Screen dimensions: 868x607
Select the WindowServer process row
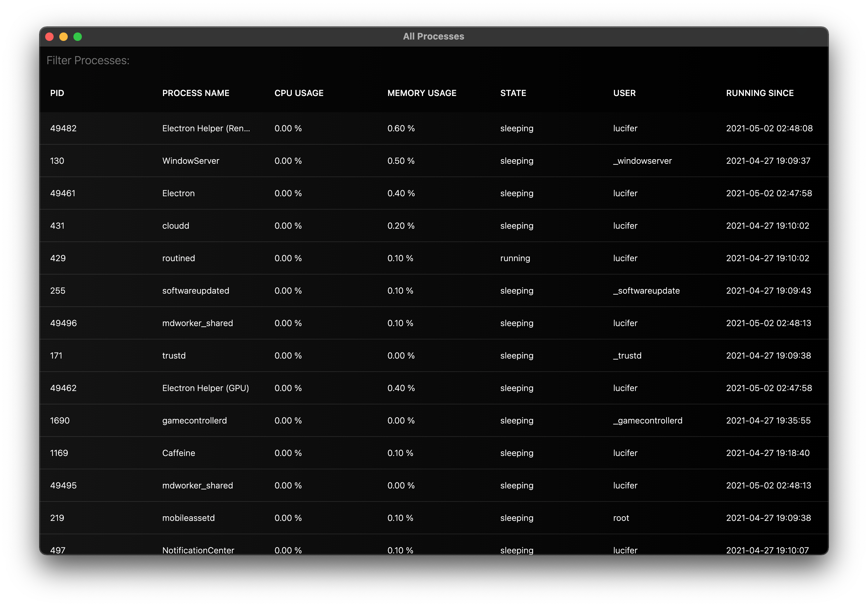click(434, 161)
